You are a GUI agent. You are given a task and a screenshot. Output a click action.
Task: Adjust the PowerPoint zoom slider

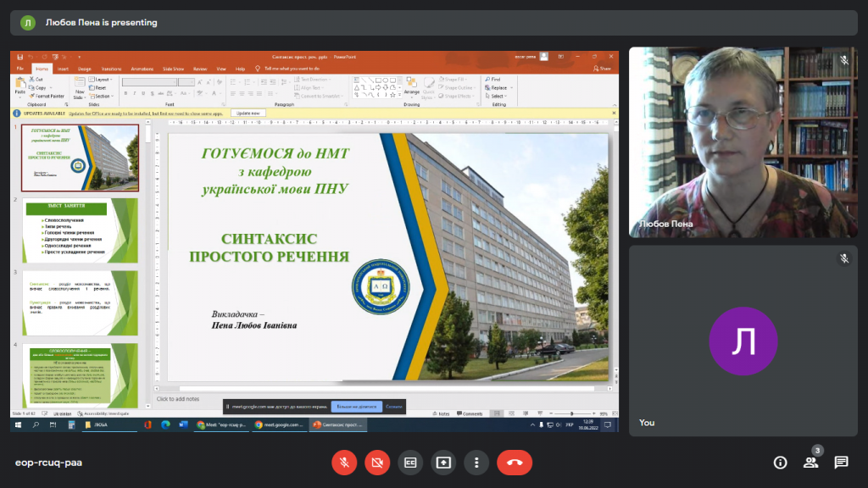click(x=570, y=413)
